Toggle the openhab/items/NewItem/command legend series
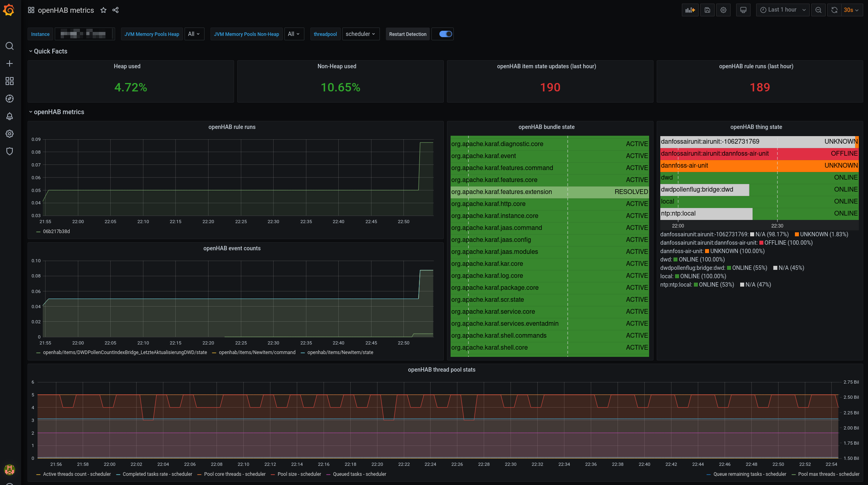868x485 pixels. tap(257, 352)
